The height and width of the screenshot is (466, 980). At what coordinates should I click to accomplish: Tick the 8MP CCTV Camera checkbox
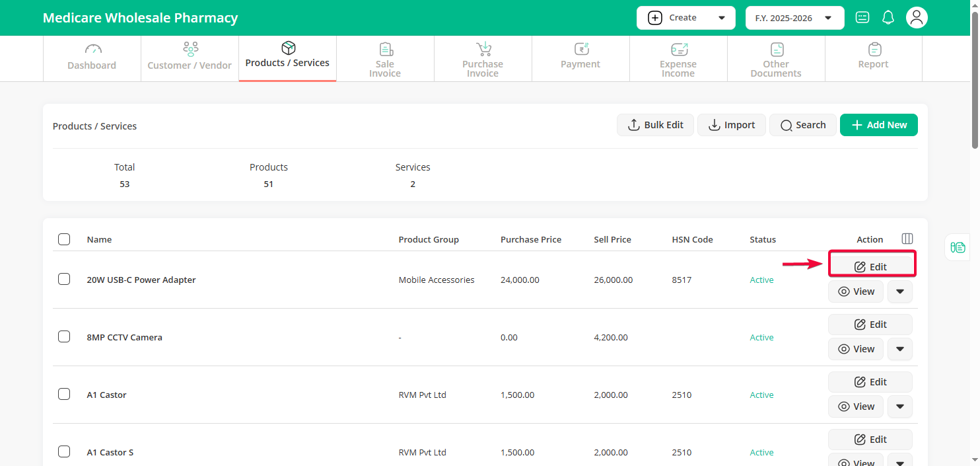point(64,336)
